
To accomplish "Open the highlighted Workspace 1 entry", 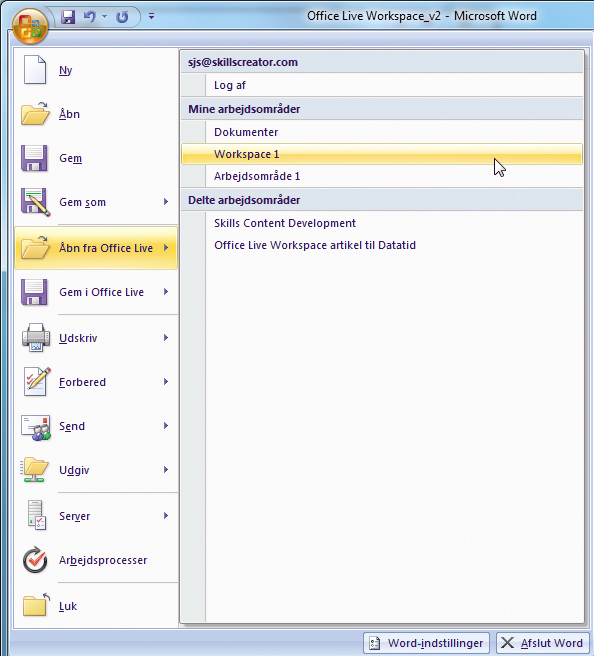I will coord(382,154).
